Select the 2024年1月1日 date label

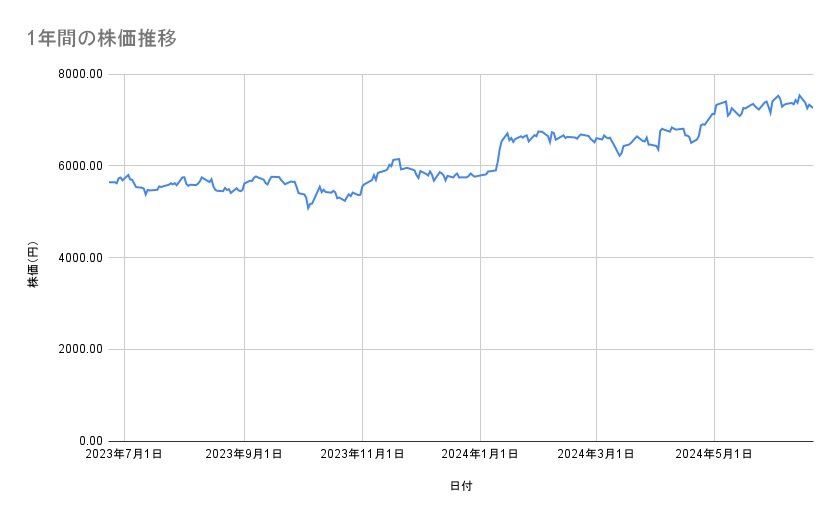click(x=480, y=454)
